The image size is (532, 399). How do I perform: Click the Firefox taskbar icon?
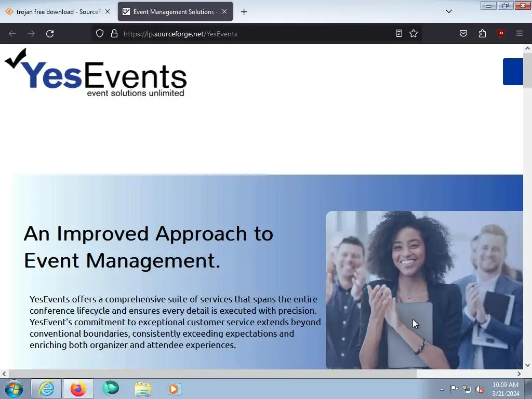(78, 389)
